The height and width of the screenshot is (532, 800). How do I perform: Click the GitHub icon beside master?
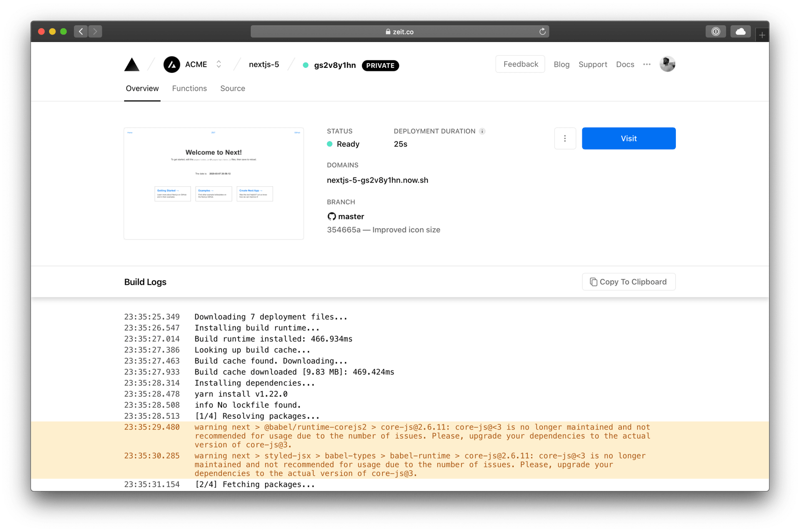tap(332, 216)
